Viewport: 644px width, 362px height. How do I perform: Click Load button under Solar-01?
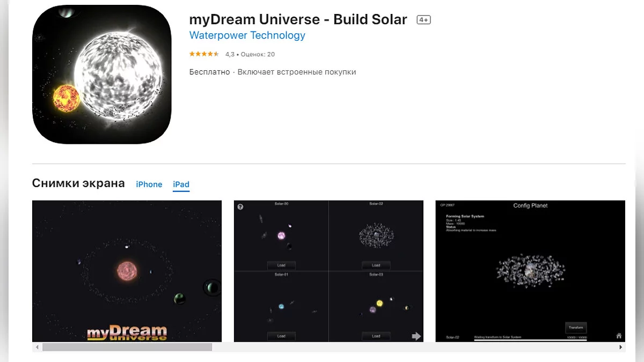click(x=281, y=336)
